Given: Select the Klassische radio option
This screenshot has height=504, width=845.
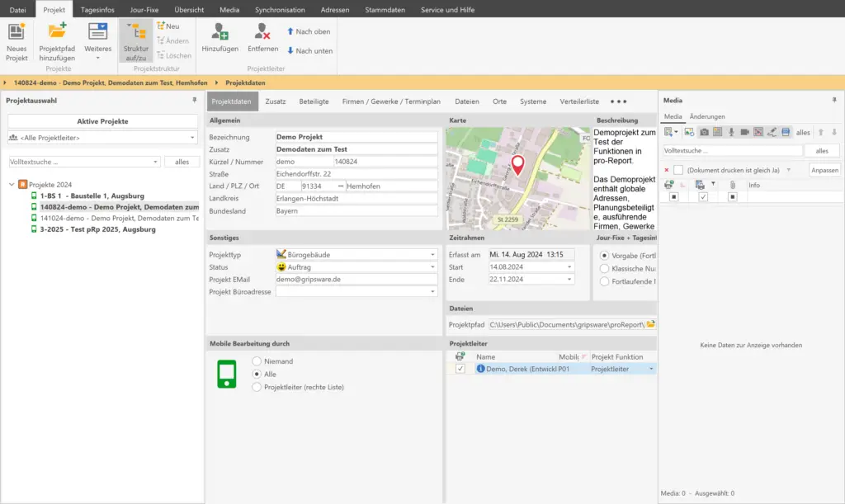Looking at the screenshot, I should (x=604, y=269).
